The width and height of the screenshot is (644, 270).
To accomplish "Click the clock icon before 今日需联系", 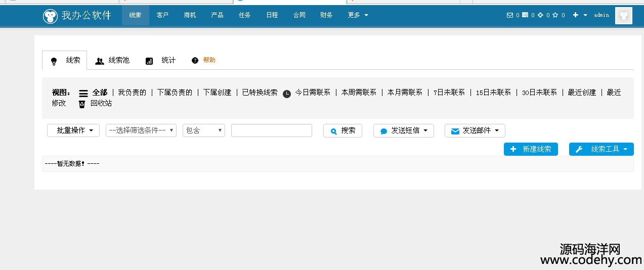I will [287, 94].
